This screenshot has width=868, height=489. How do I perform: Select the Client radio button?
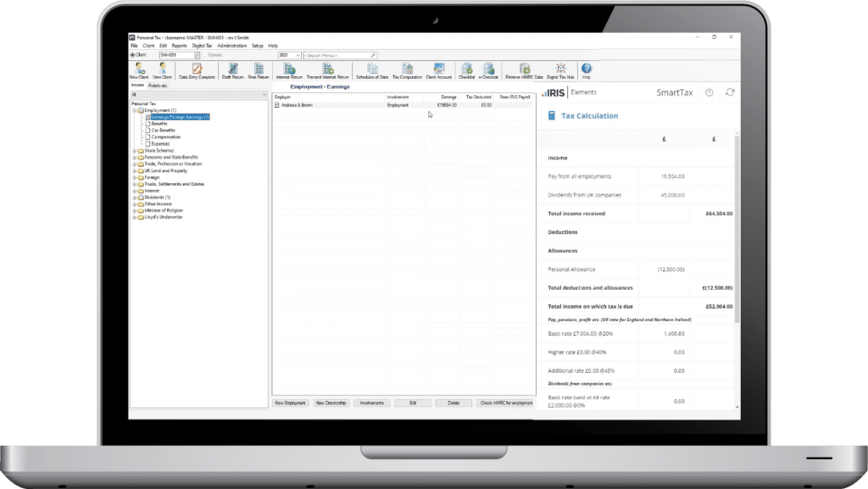point(132,55)
